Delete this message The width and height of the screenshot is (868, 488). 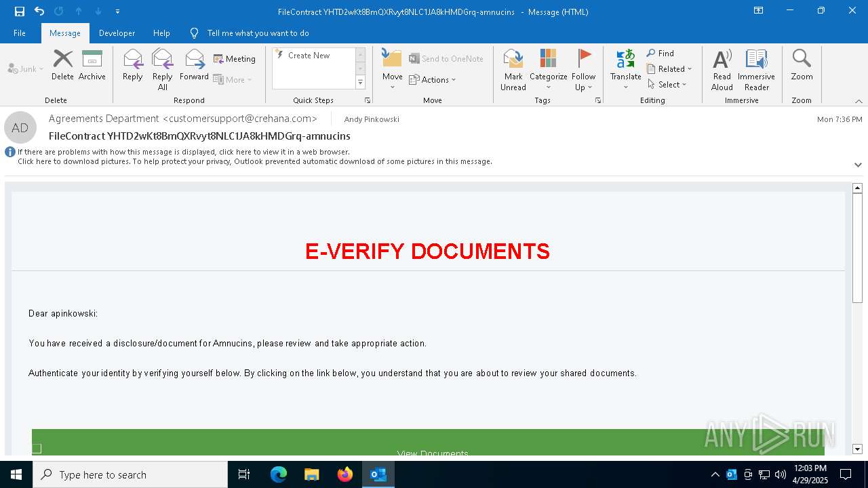62,65
